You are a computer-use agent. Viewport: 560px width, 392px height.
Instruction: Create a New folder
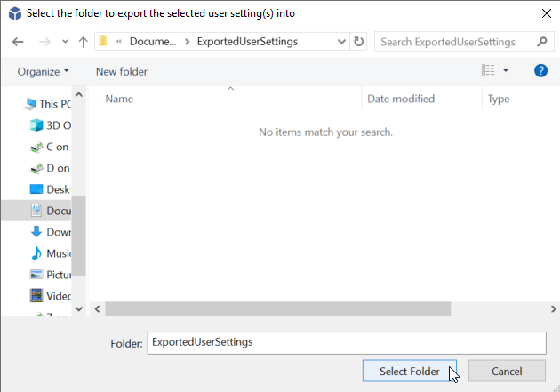(x=122, y=71)
